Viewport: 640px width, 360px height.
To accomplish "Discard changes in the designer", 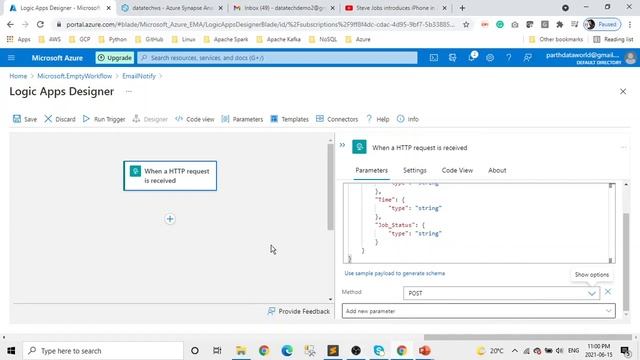I will pos(60,119).
